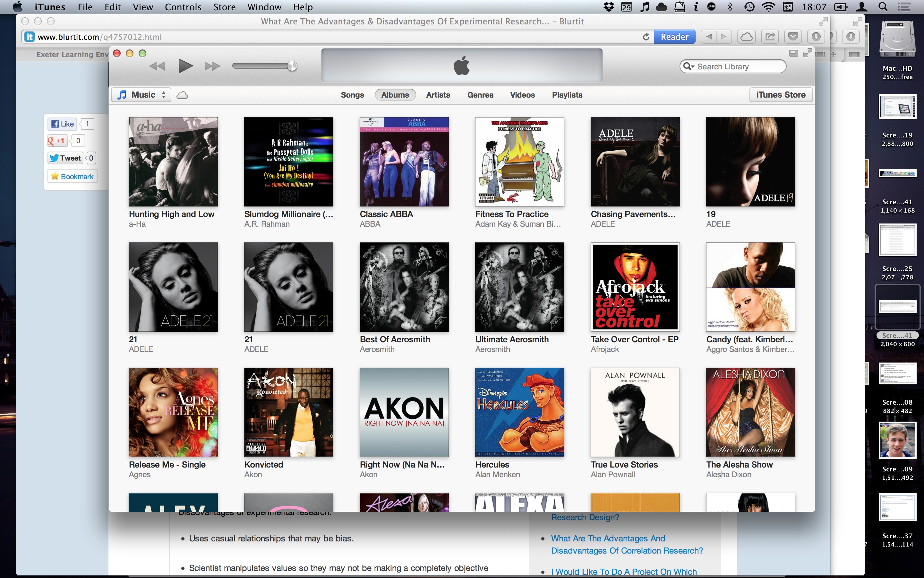Viewport: 924px width, 578px height.
Task: Click the Dropbox menu bar icon
Action: [609, 7]
